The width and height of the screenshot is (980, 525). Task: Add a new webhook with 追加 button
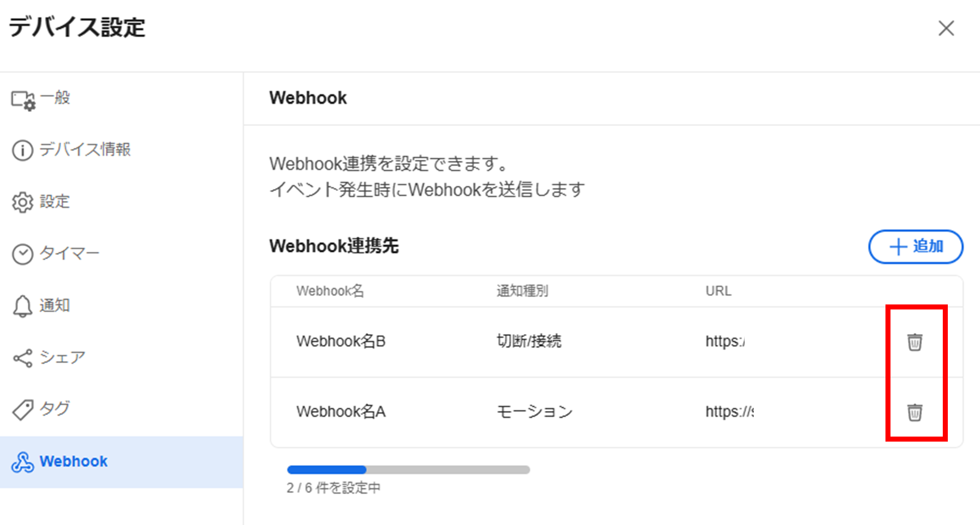[916, 247]
